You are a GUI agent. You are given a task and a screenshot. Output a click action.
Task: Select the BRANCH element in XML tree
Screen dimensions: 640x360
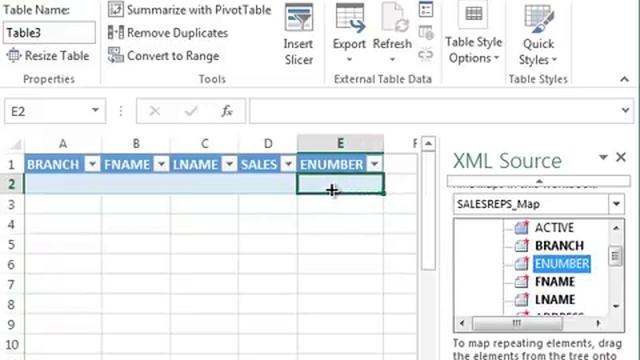[x=559, y=245]
